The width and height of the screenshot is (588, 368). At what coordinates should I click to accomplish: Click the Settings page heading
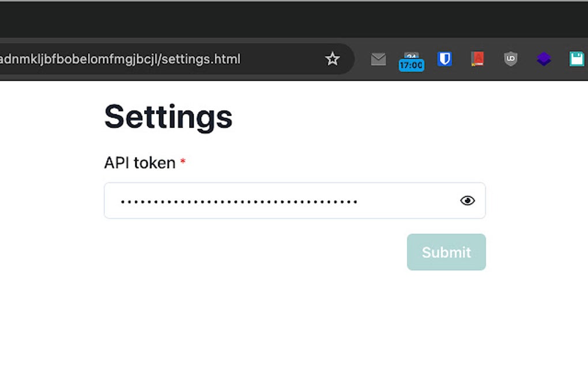point(168,117)
